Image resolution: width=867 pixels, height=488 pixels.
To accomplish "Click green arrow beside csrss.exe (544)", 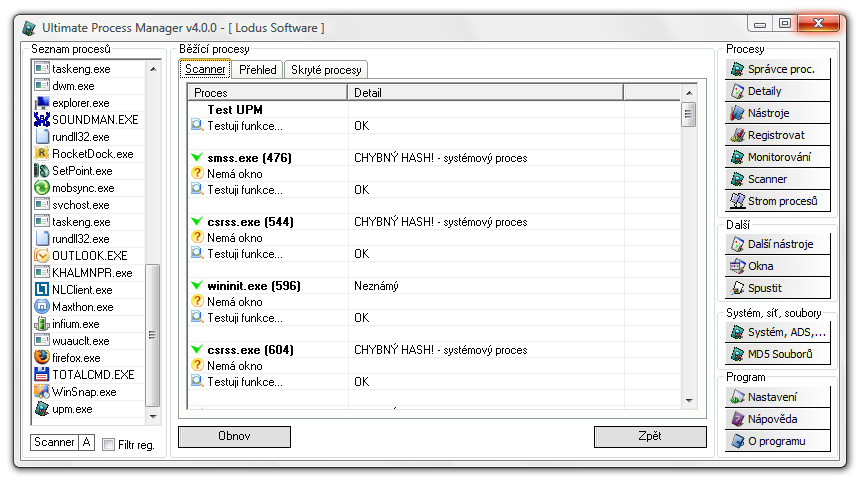I will 197,222.
